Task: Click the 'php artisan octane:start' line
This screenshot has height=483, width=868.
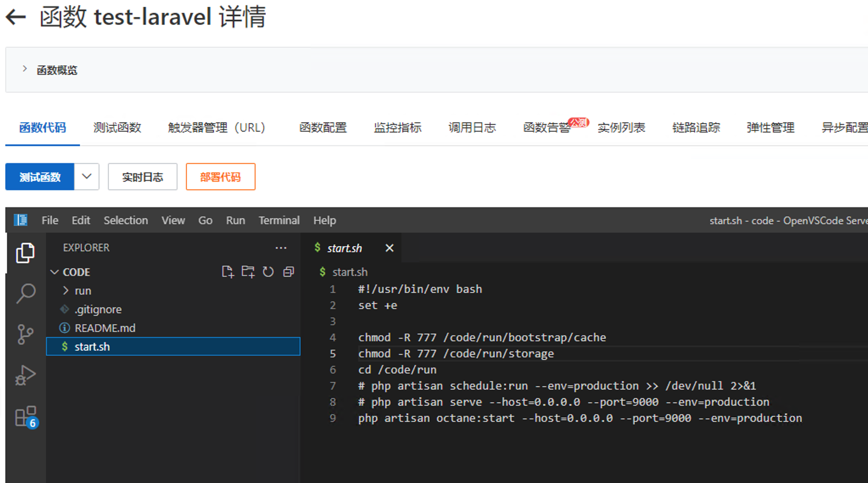Action: point(580,418)
